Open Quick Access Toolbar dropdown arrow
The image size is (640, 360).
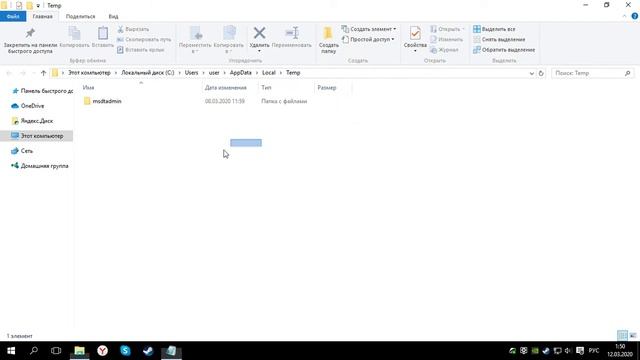pos(38,6)
